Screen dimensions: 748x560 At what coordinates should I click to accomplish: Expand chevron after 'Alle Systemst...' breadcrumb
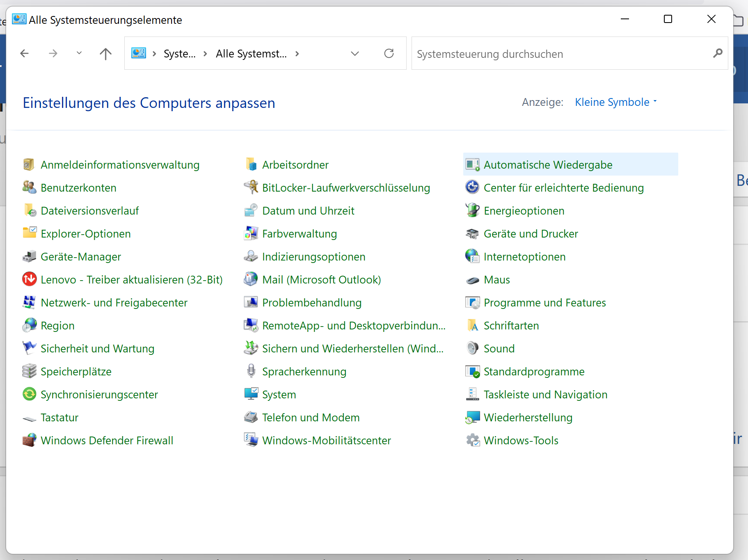(x=297, y=54)
